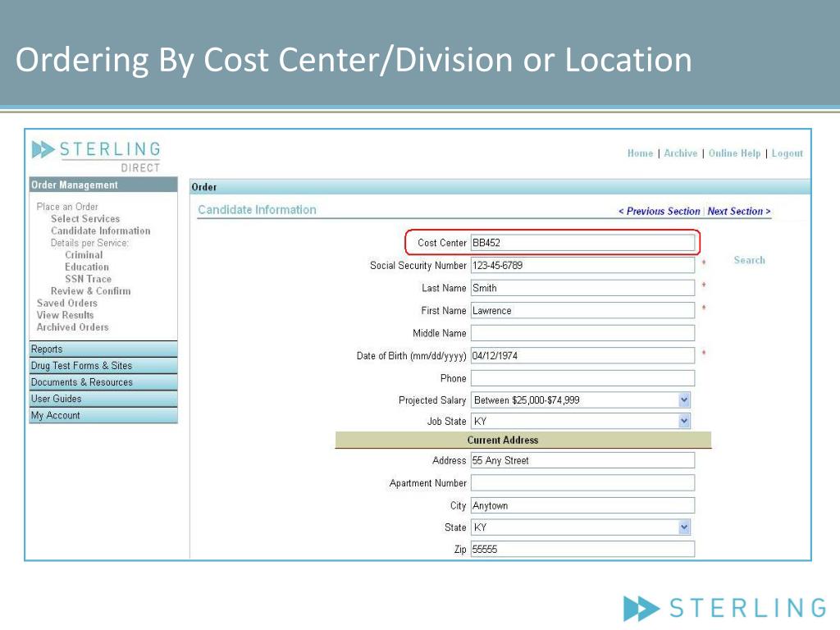Open Online Help
The height and width of the screenshot is (630, 840).
coord(734,153)
